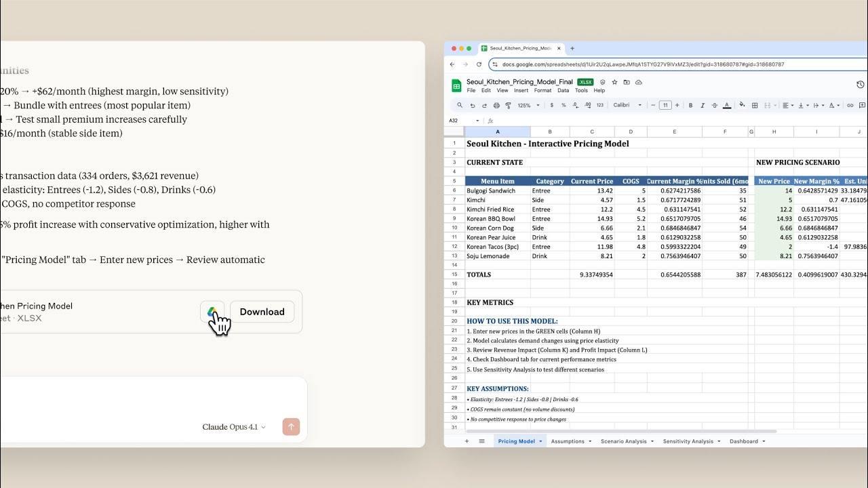Select the Sensitivity Analysis tab
Image resolution: width=868 pixels, height=488 pixels.
pyautogui.click(x=688, y=441)
